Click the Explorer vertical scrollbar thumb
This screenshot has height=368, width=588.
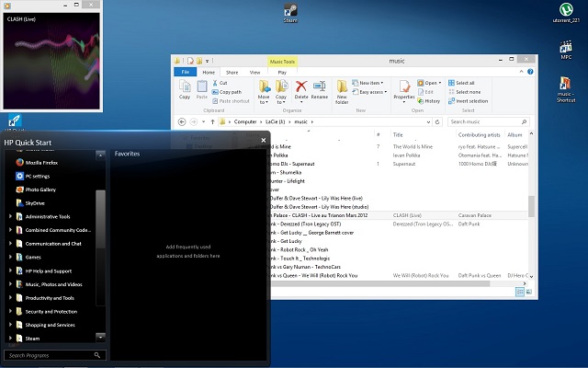(531, 206)
